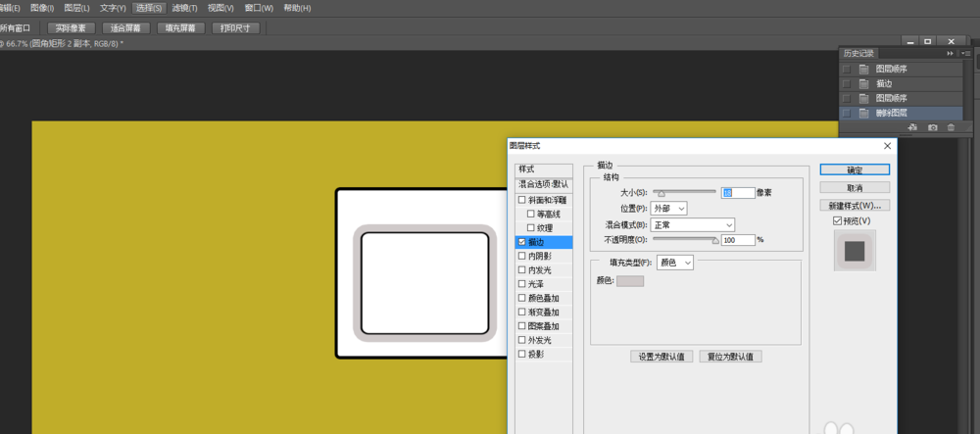Click the style preview thumbnail in dialog
980x434 pixels.
[854, 251]
